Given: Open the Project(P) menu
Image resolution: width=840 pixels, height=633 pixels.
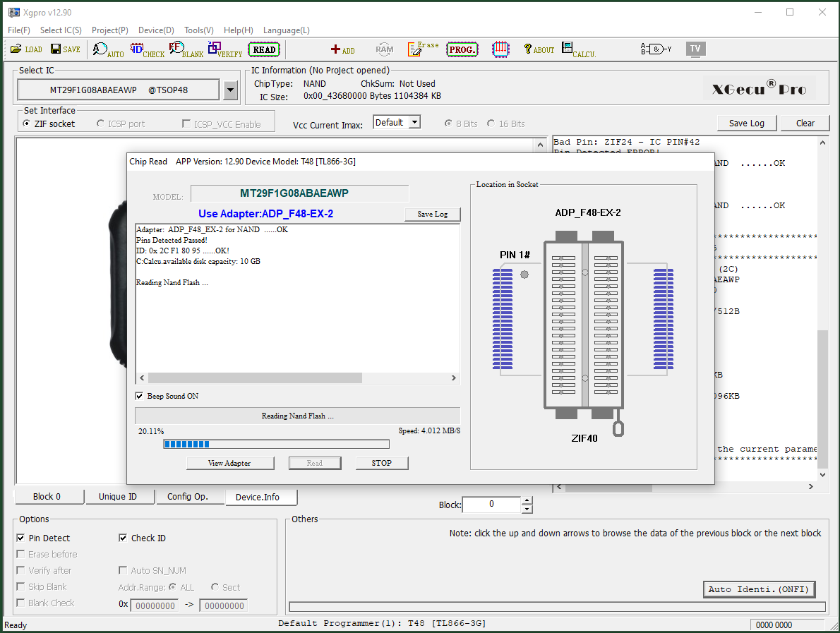Looking at the screenshot, I should (110, 30).
